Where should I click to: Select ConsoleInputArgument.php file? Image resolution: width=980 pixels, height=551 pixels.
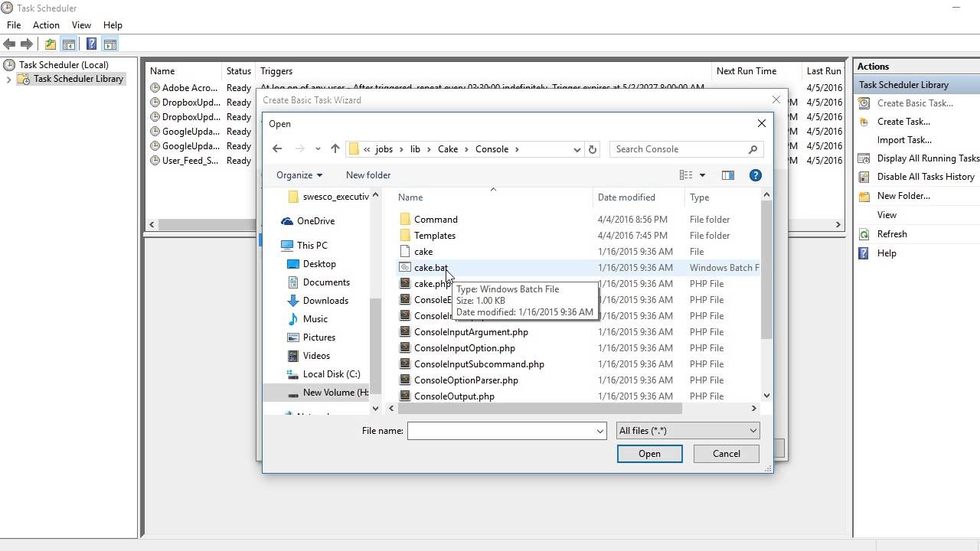click(471, 332)
